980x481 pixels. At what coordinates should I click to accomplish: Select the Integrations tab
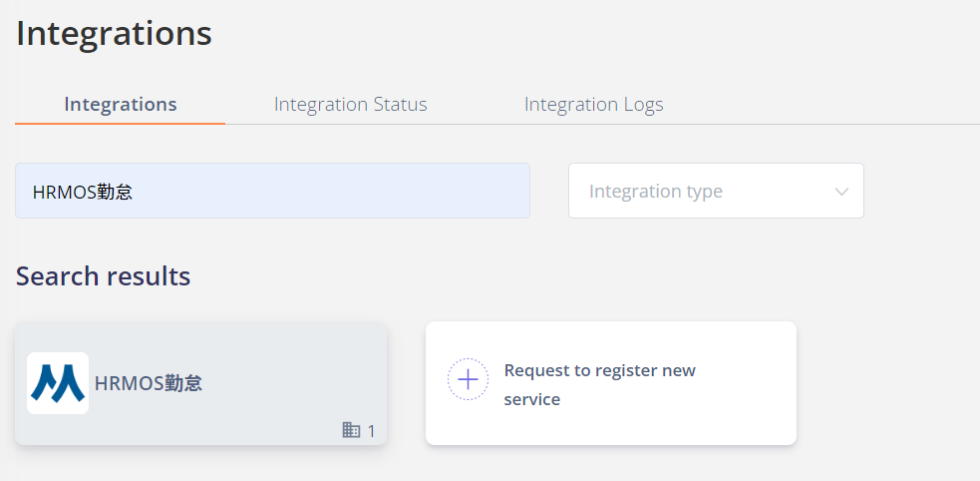coord(121,105)
